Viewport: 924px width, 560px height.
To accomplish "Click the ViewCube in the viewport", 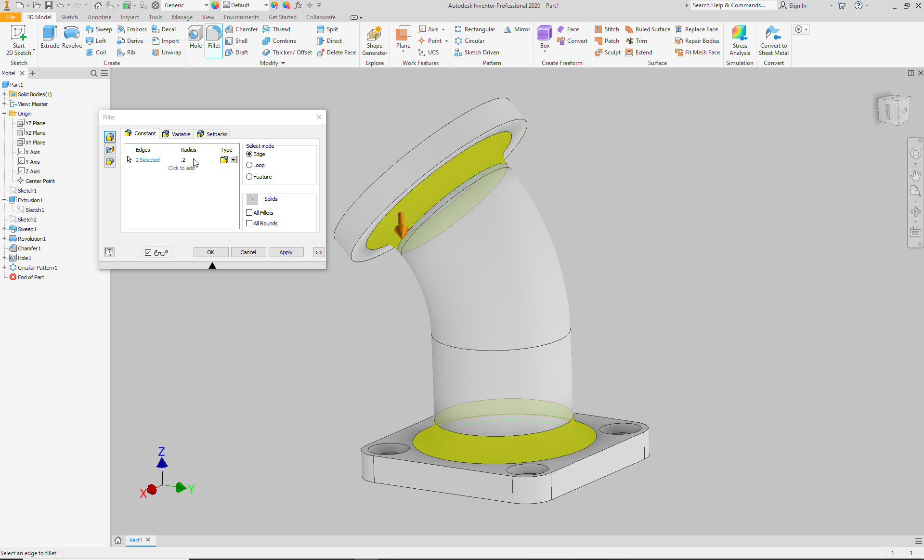I will [x=894, y=110].
